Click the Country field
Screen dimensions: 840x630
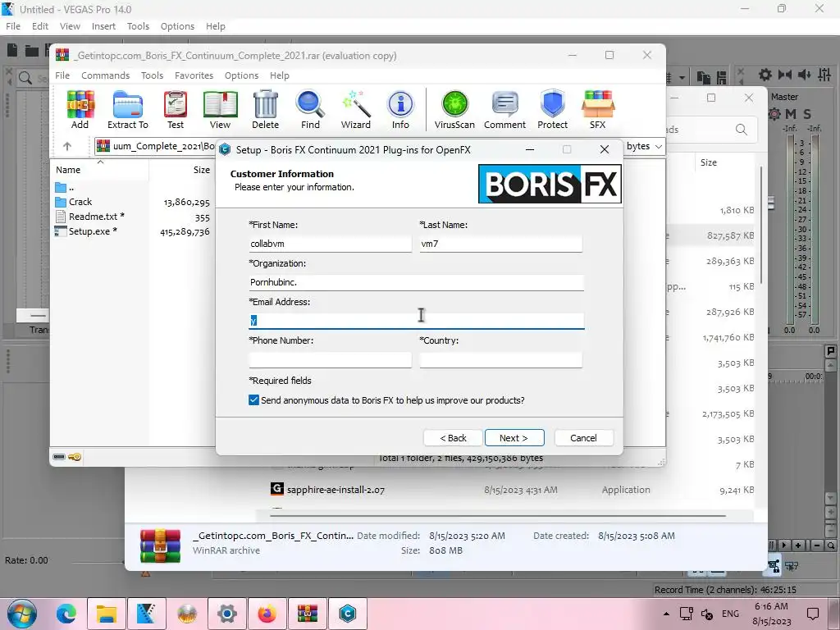[501, 359]
